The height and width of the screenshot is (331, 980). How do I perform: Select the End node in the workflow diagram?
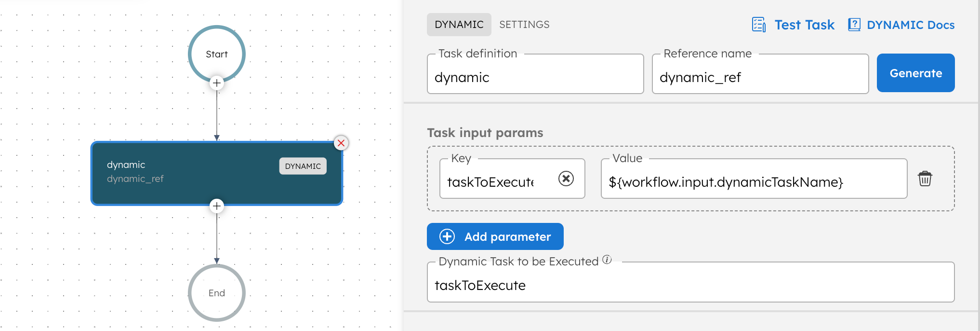[217, 293]
